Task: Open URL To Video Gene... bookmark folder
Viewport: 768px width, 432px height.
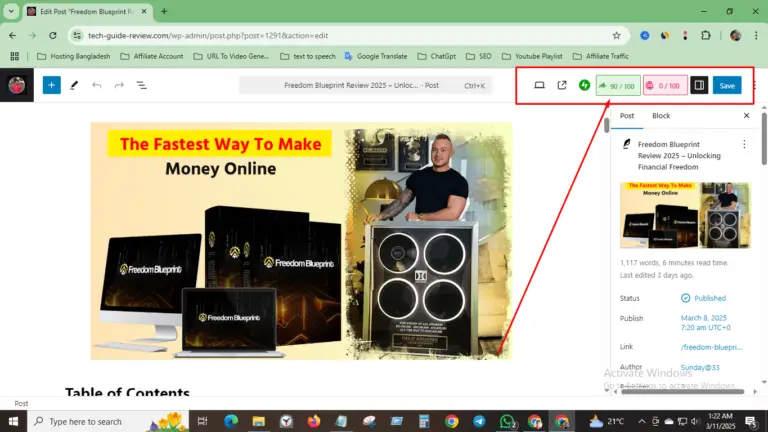Action: [x=231, y=56]
